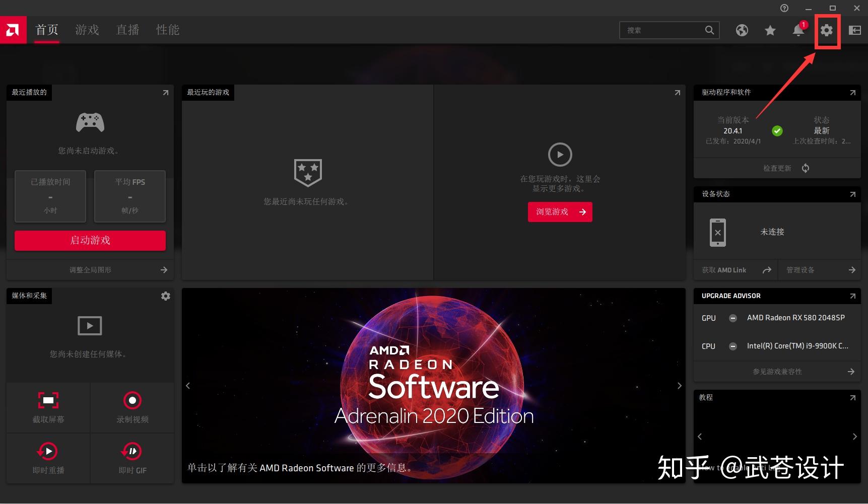Viewport: 868px width, 504px height.
Task: Open the settings gear in top bar
Action: (826, 31)
